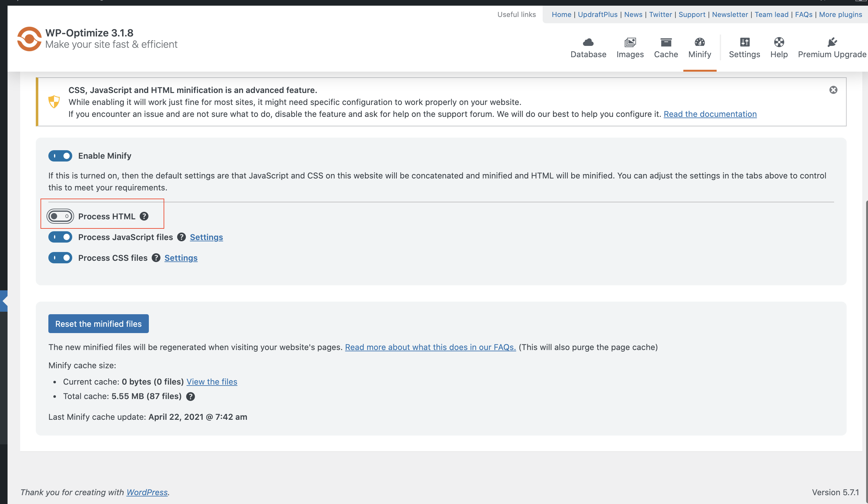This screenshot has width=868, height=504.
Task: Click the Premium Upgrade plug icon
Action: click(832, 42)
